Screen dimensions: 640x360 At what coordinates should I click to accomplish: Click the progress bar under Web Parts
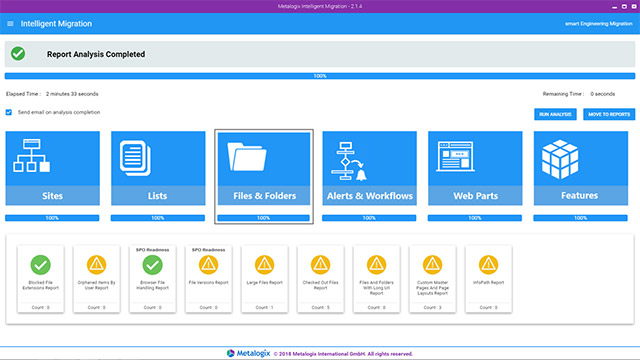(475, 218)
